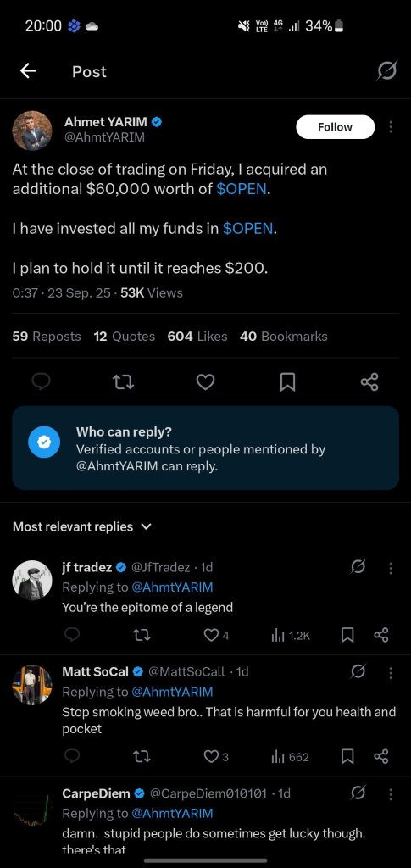Expand the Most relevant replies sort dropdown
Image resolution: width=411 pixels, height=868 pixels.
point(82,526)
